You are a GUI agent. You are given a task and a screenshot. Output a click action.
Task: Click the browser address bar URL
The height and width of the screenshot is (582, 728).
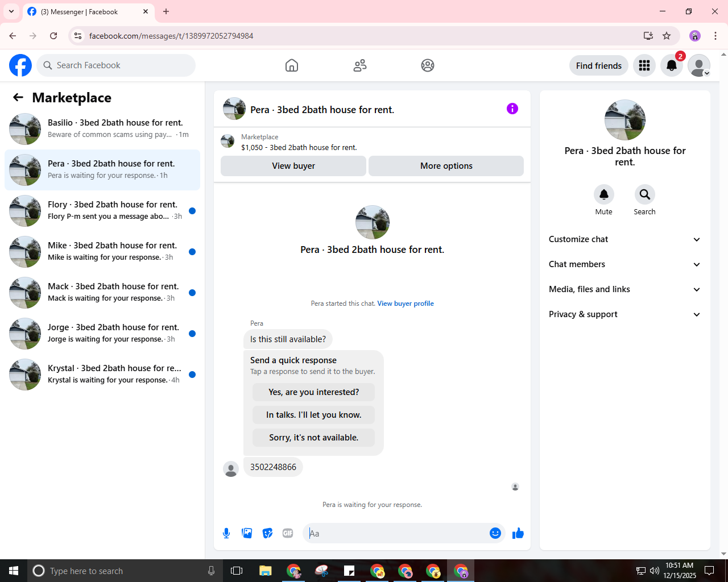coord(171,36)
